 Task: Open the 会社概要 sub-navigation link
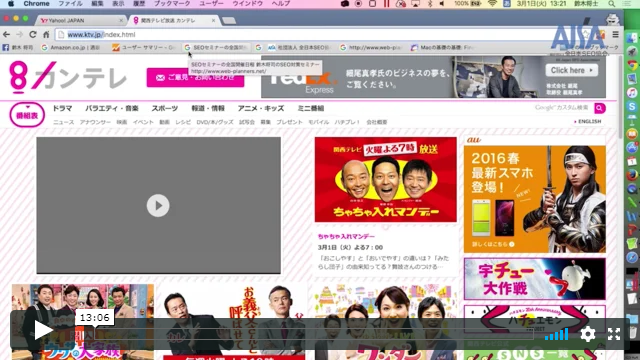(377, 122)
